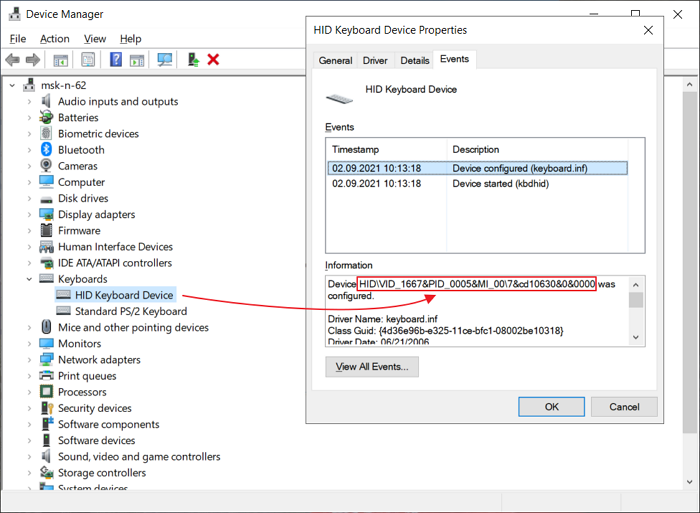Switch to the Driver tab
This screenshot has height=513, width=700.
pos(375,60)
